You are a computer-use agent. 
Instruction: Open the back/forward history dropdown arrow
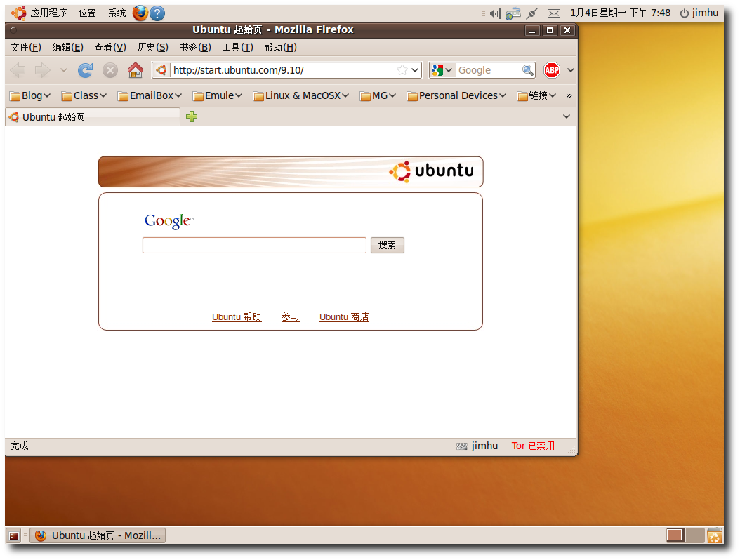pos(64,70)
